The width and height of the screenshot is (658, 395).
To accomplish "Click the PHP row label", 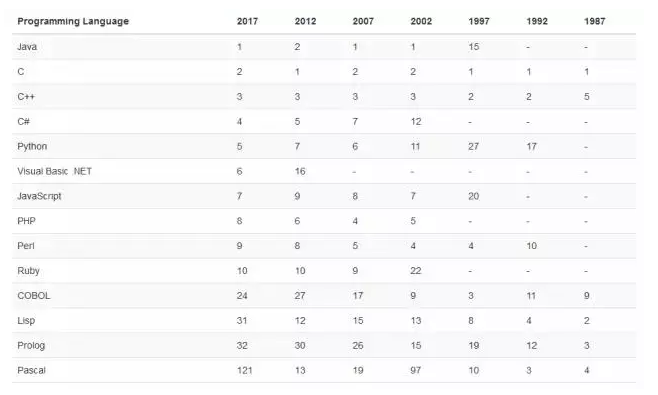I will point(26,221).
